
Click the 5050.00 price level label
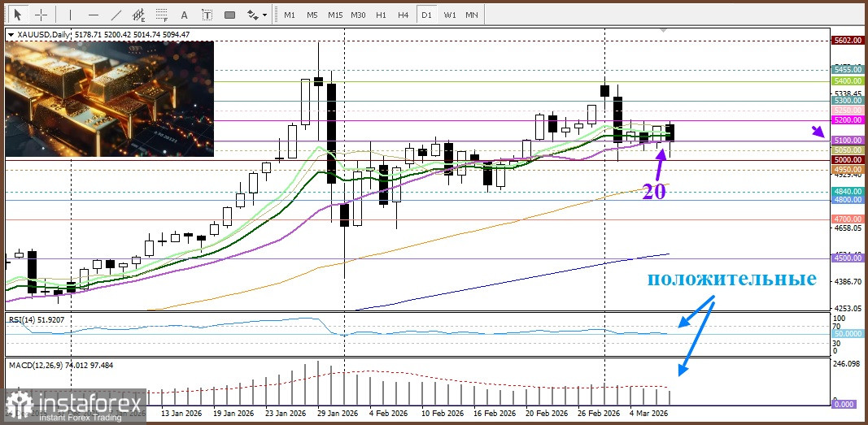pyautogui.click(x=848, y=150)
